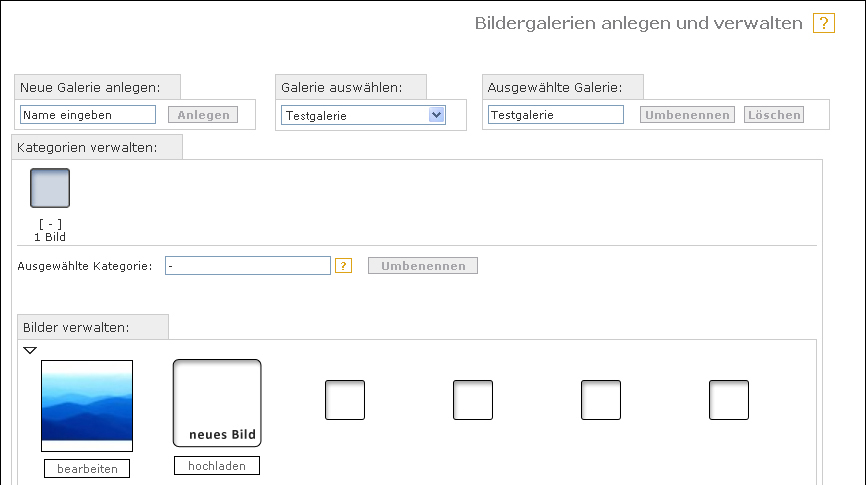Click the Löschen button
The width and height of the screenshot is (866, 485).
pos(774,115)
